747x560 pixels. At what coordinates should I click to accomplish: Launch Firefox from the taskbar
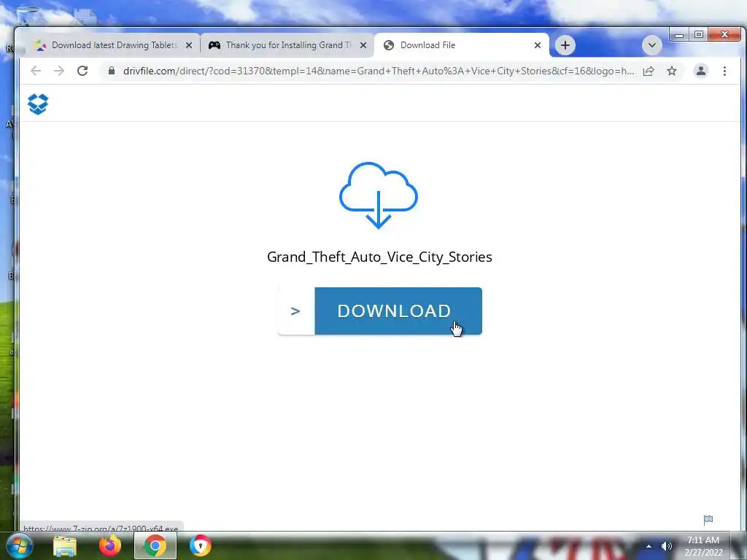[x=110, y=545]
